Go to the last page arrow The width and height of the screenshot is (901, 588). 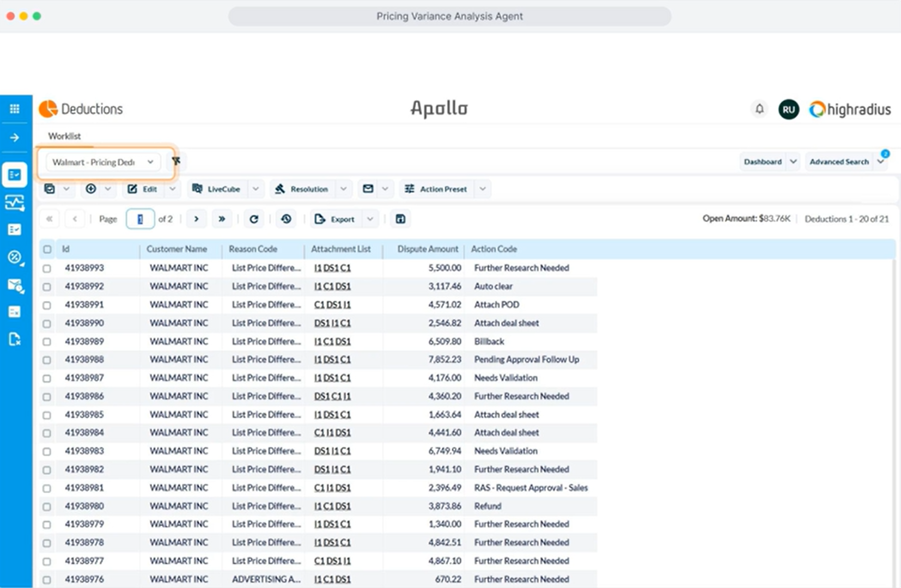coord(222,219)
